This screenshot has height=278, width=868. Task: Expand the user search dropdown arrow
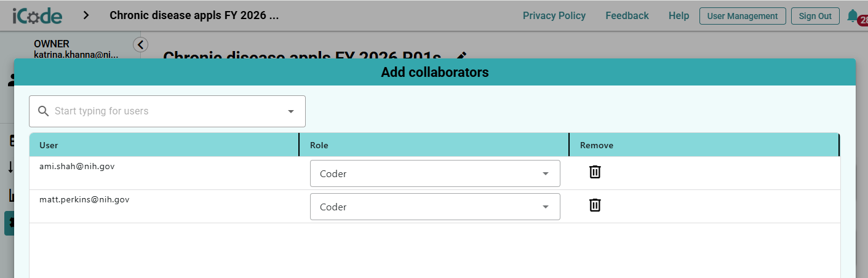pyautogui.click(x=291, y=111)
